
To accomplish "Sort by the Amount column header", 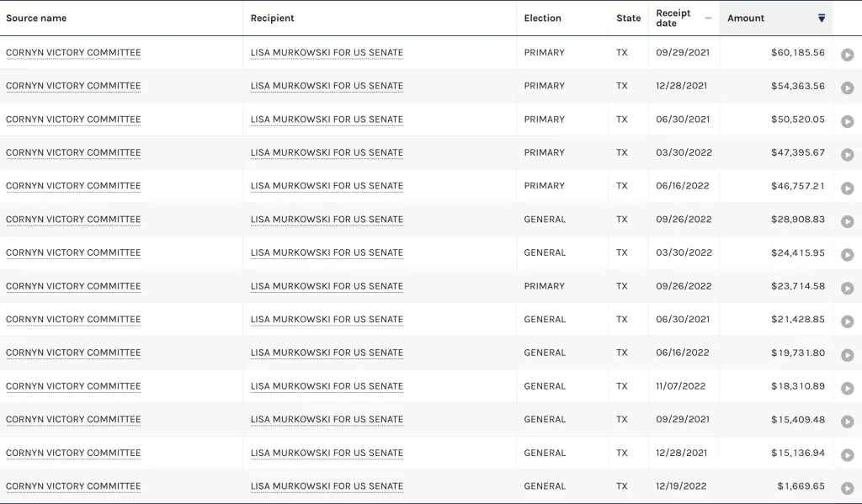I will (775, 19).
